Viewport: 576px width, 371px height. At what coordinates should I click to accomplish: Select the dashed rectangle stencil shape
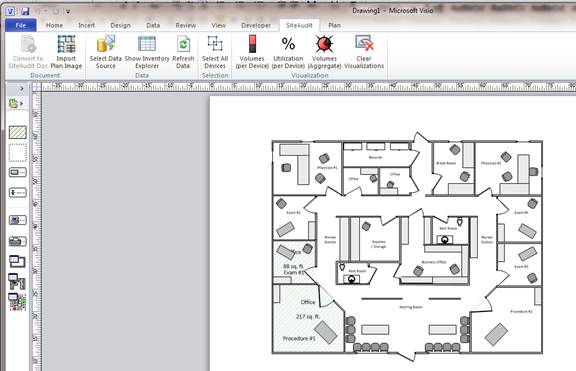click(x=18, y=152)
